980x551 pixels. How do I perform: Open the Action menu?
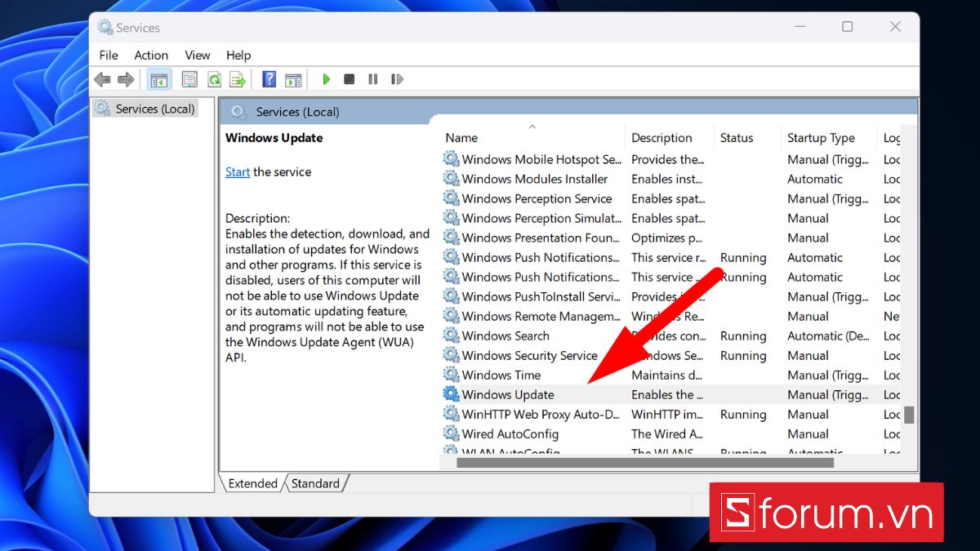[x=151, y=55]
